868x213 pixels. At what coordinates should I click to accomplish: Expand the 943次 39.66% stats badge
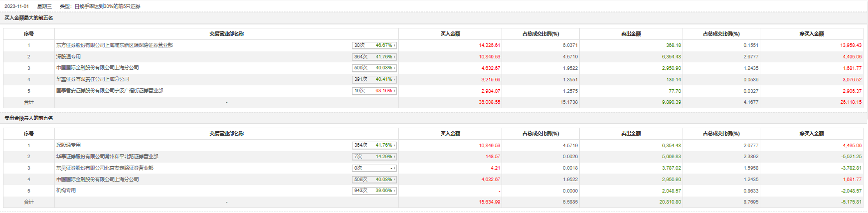374,191
